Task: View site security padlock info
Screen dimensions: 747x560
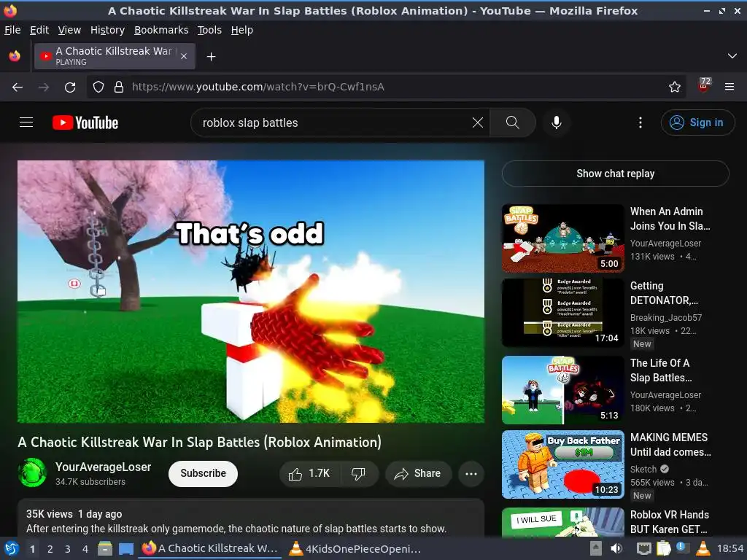Action: (119, 87)
